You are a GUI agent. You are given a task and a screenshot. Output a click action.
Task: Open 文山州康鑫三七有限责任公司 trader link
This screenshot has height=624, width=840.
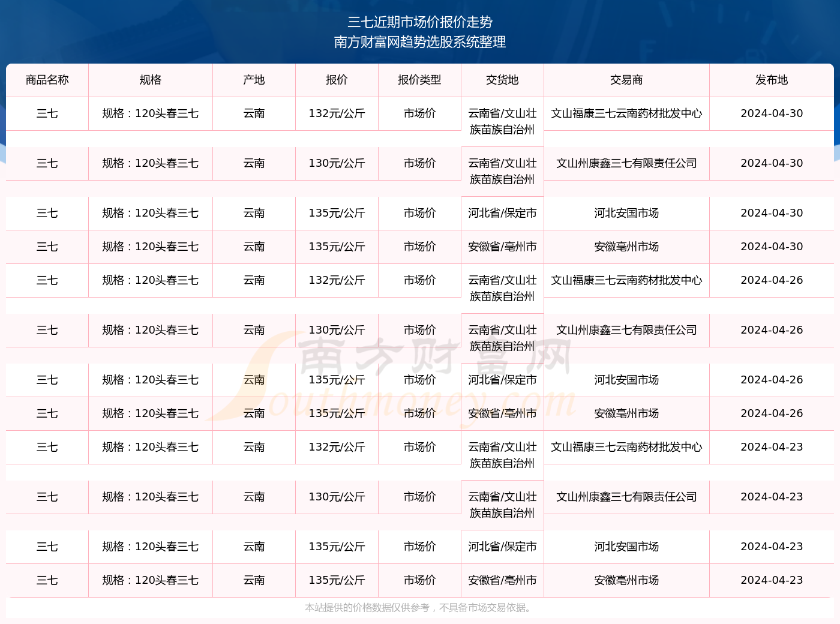click(626, 163)
